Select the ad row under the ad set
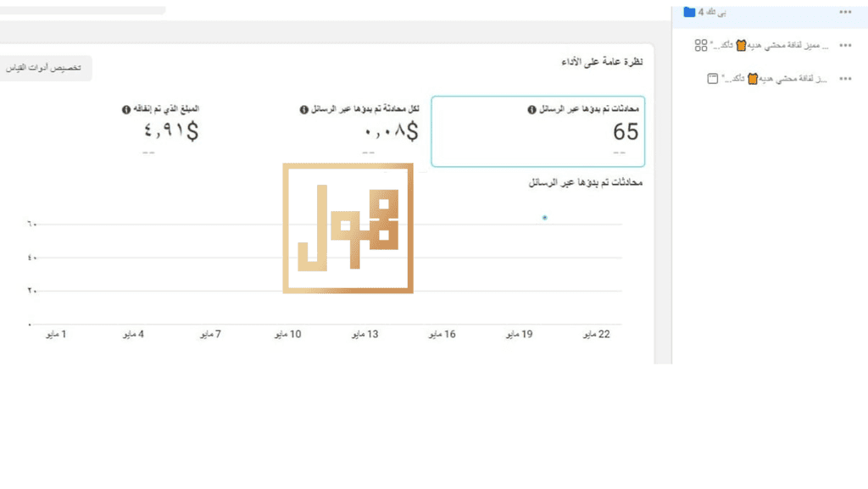Image resolution: width=868 pixels, height=489 pixels. pos(770,79)
